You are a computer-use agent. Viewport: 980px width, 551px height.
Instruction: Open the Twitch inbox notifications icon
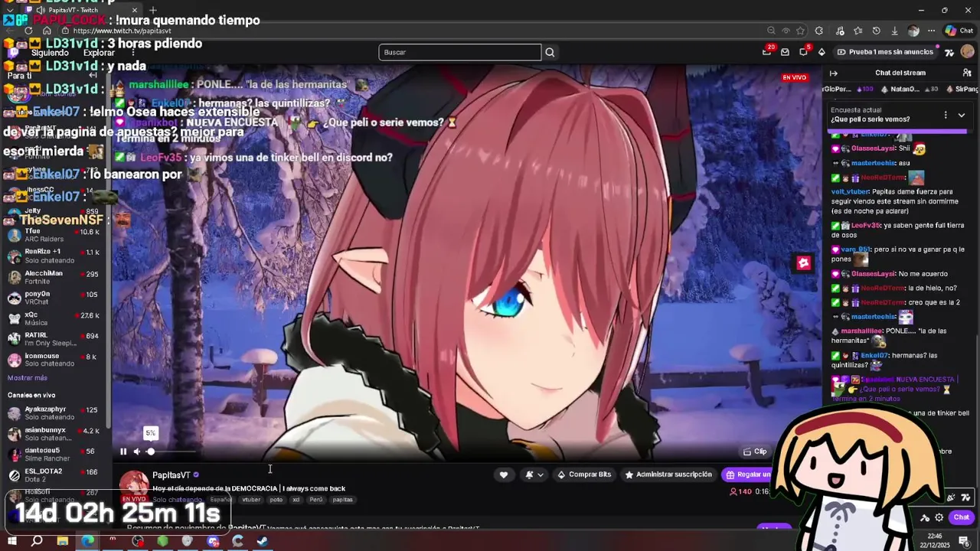point(785,52)
